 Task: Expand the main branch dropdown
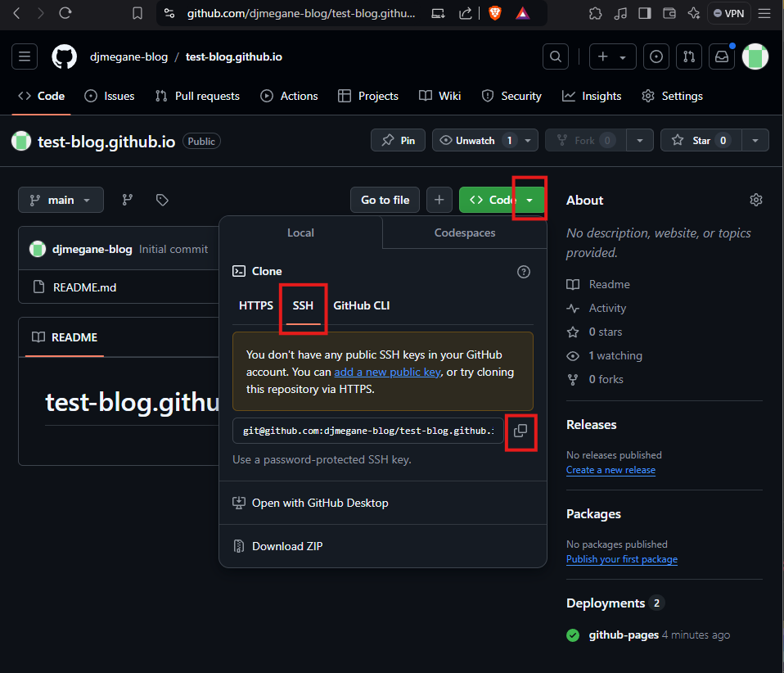point(61,200)
